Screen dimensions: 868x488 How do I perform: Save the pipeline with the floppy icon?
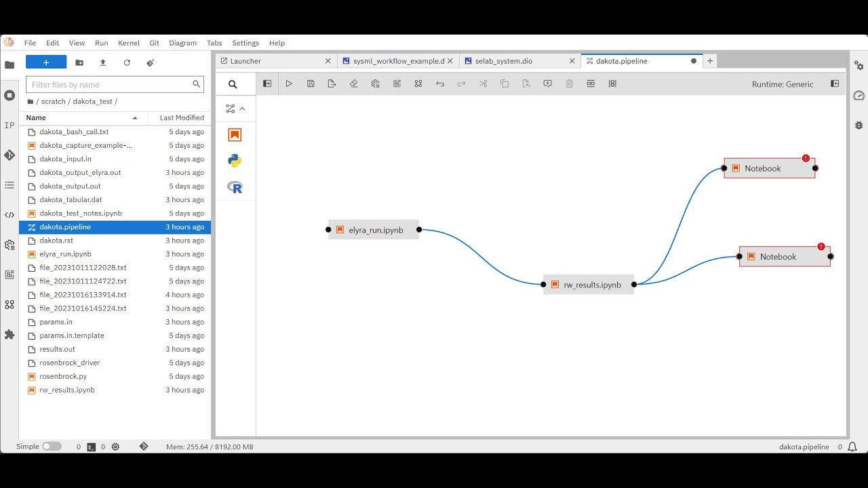[x=311, y=84]
